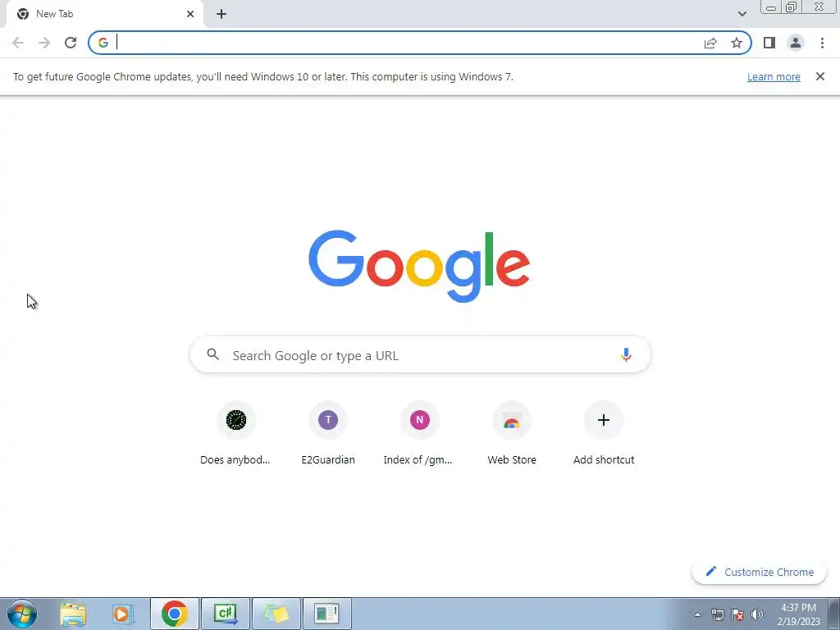Share this page using the share icon
Screen dimensions: 840x630
click(710, 43)
